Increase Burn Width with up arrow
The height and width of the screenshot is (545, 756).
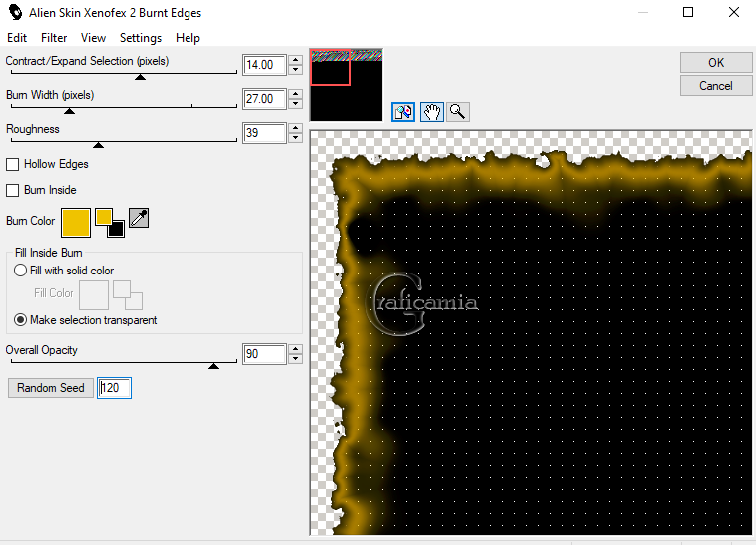(295, 94)
